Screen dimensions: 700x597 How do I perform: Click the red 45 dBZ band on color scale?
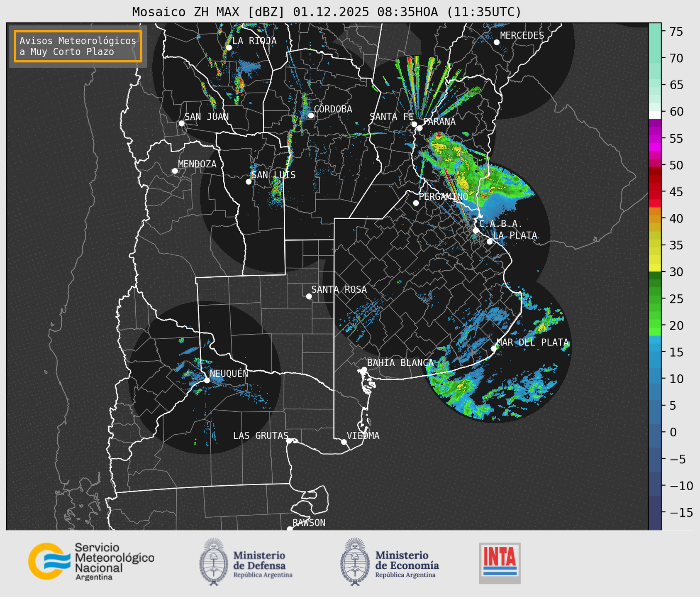655,192
